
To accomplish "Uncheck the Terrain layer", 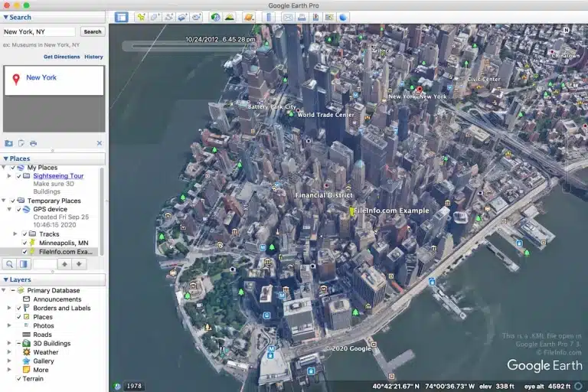I will pyautogui.click(x=18, y=378).
